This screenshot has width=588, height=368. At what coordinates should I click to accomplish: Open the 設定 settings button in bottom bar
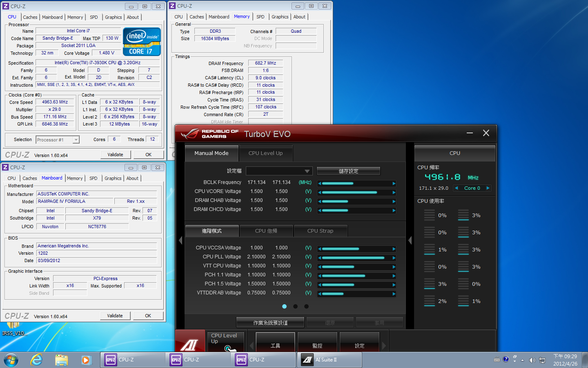click(360, 342)
